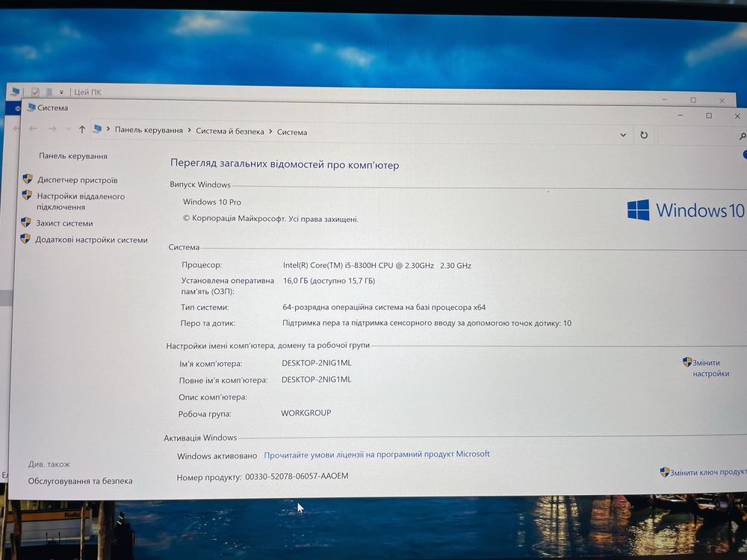
Task: Click the WORKGROUP value
Action: 306,413
